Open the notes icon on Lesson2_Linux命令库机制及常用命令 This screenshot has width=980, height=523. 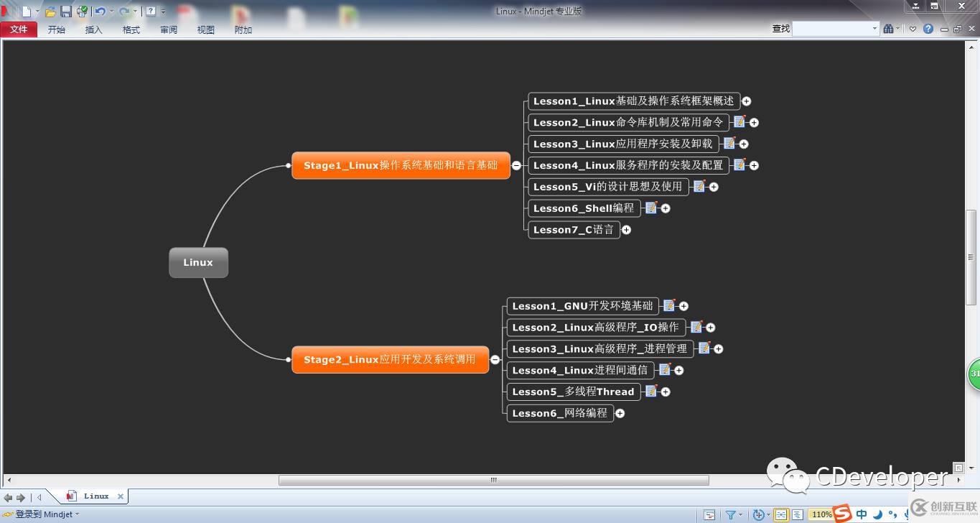tap(739, 121)
